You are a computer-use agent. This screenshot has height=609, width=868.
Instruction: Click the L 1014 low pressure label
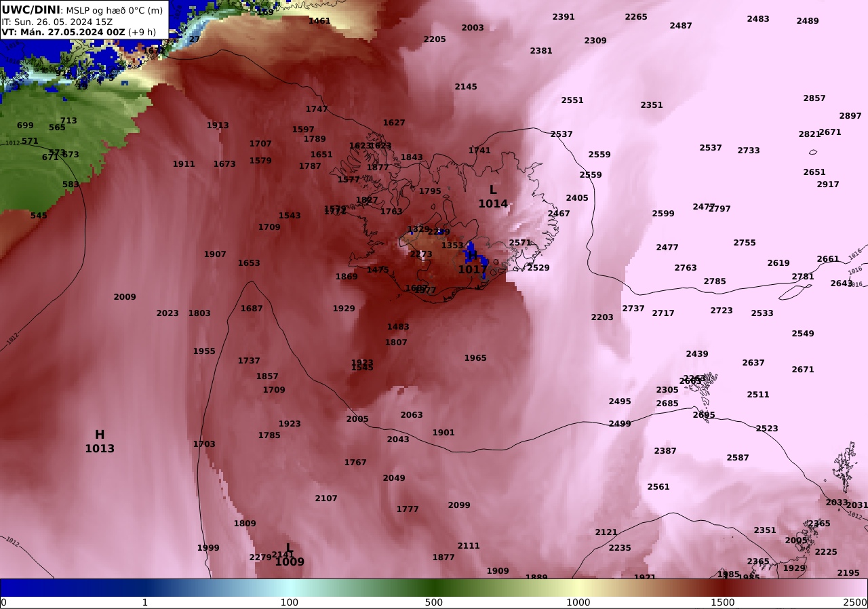pos(493,197)
